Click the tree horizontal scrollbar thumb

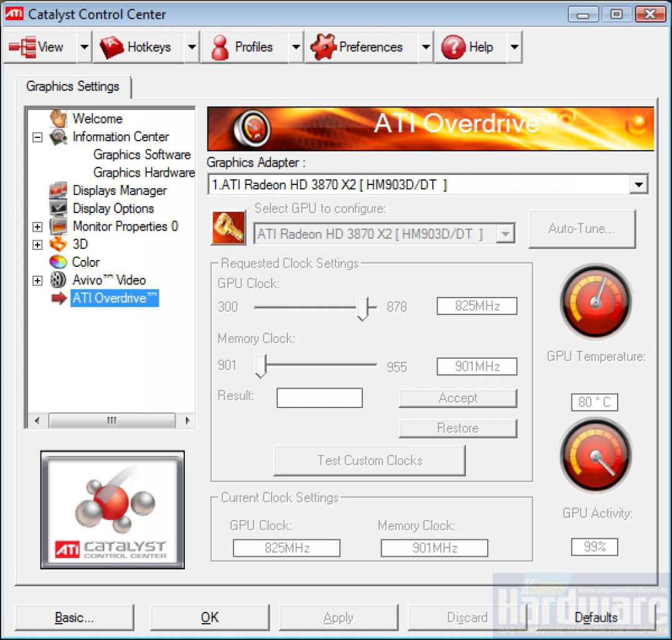click(x=112, y=421)
